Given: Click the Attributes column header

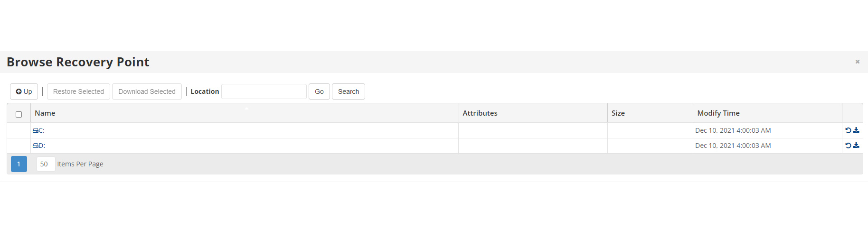Looking at the screenshot, I should tap(480, 113).
